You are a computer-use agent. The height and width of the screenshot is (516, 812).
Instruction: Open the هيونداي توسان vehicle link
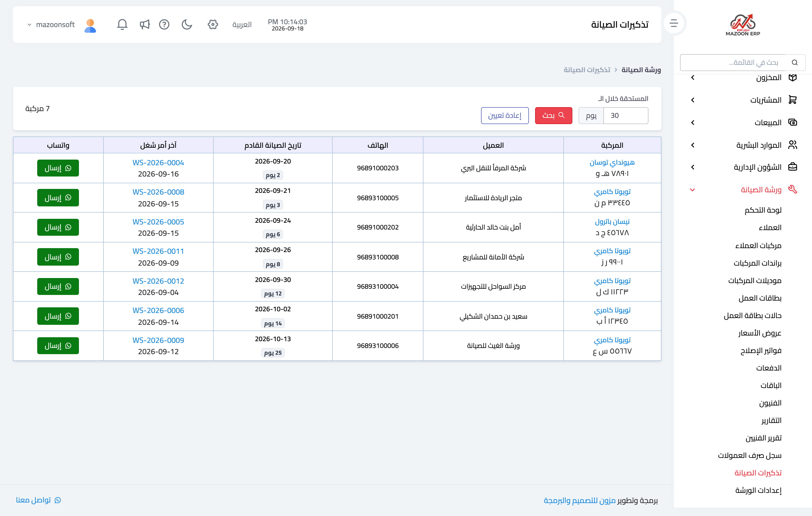click(612, 162)
